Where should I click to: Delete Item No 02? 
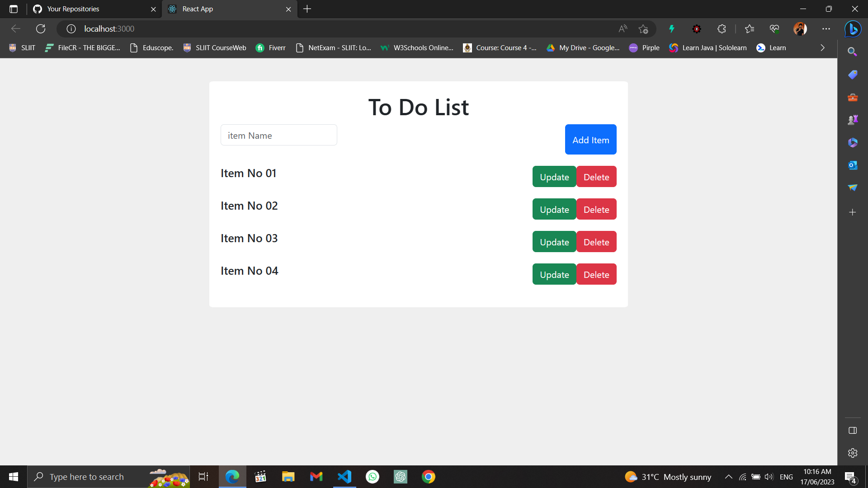click(596, 209)
